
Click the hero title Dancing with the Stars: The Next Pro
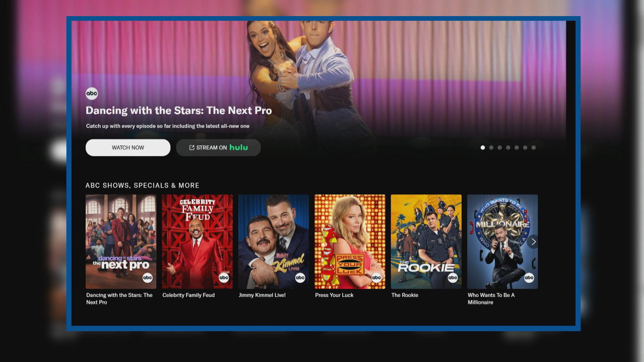179,111
